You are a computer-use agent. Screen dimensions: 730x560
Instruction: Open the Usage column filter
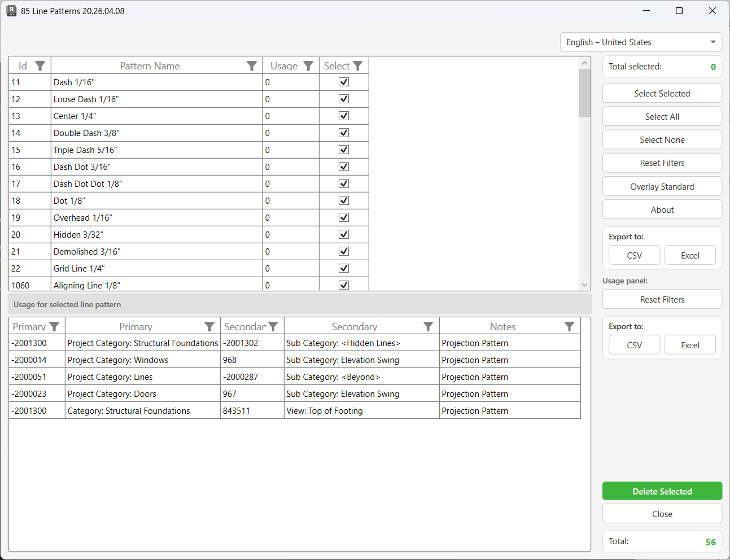[x=308, y=65]
